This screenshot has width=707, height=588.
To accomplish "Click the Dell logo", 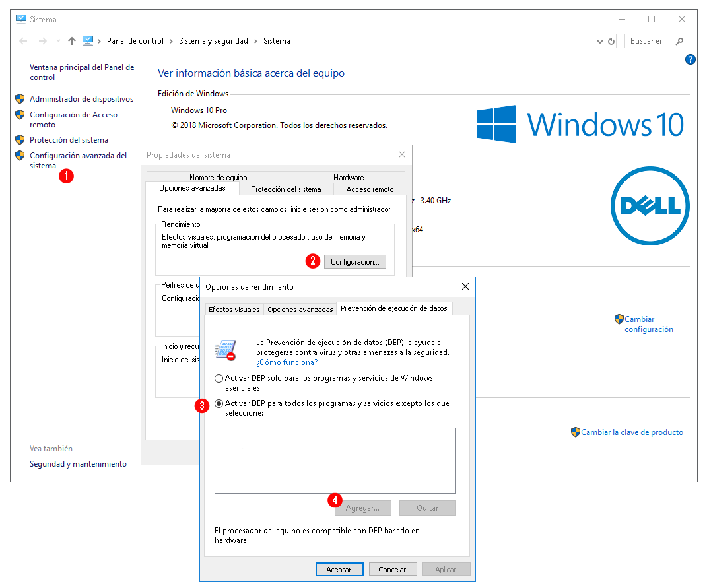I will (x=650, y=206).
